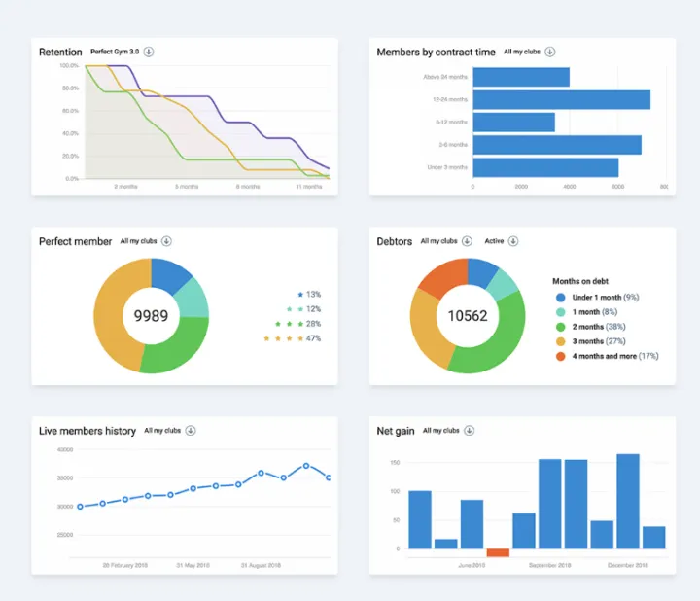Click the negative orange bar in Net gain
This screenshot has width=700, height=601.
point(498,552)
